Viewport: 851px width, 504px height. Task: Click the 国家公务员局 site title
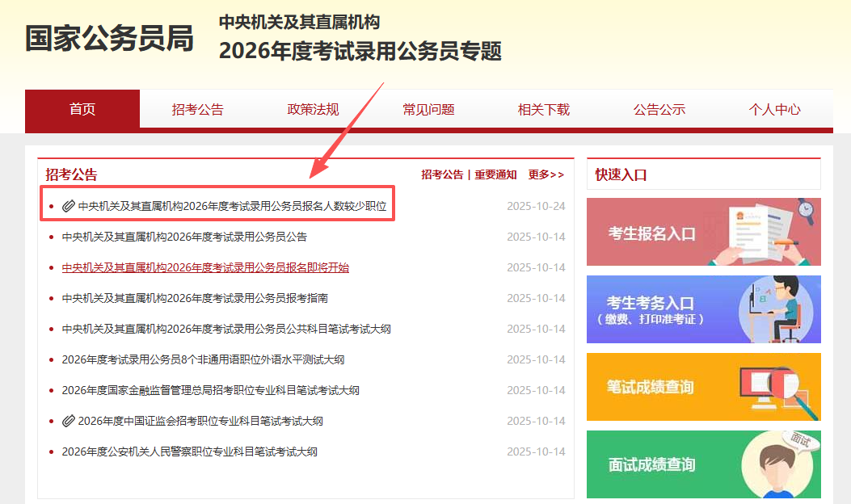(110, 38)
